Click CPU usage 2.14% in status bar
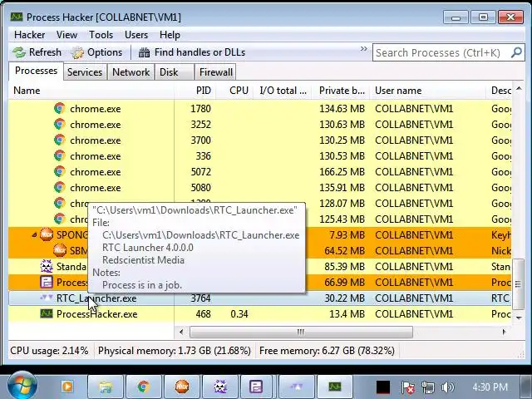Image resolution: width=532 pixels, height=399 pixels. 49,351
